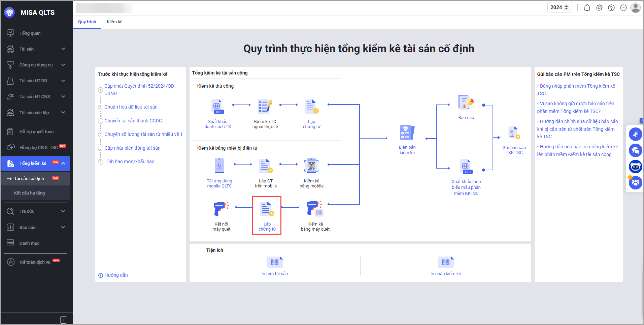Open Tính hao mòn/khấu hao link
644x325 pixels.
[x=129, y=161]
